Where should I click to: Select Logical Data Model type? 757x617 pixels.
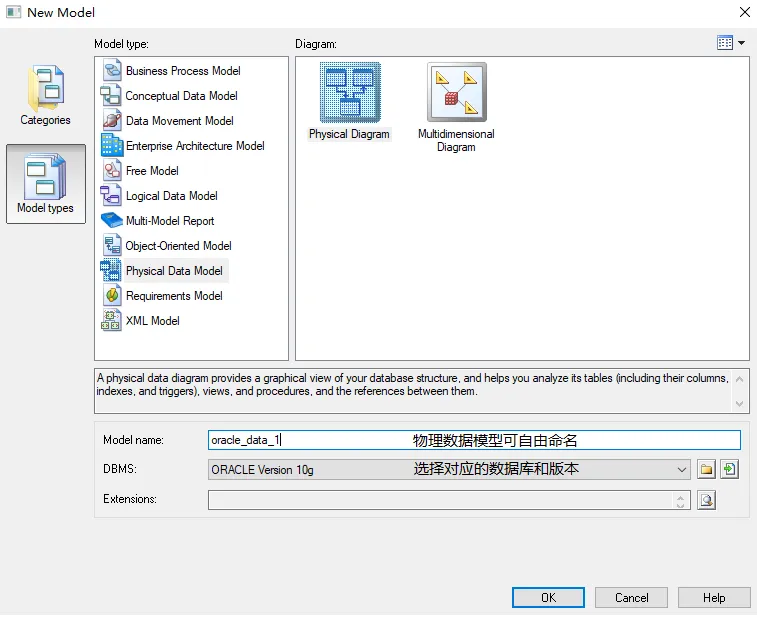click(171, 196)
